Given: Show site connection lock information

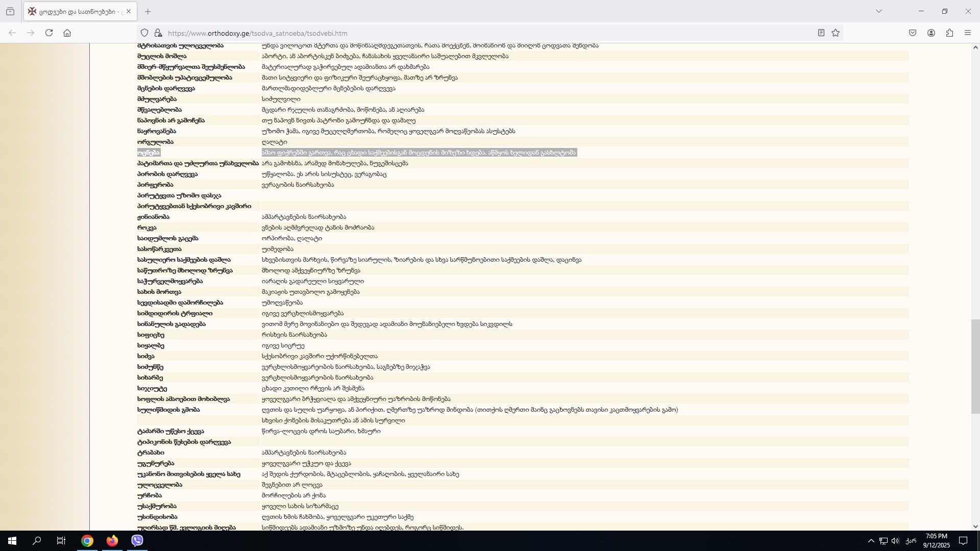Looking at the screenshot, I should 158,33.
